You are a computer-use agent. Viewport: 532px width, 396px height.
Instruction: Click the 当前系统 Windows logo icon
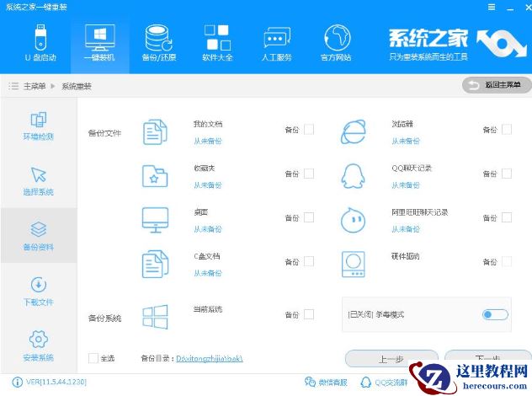point(155,317)
